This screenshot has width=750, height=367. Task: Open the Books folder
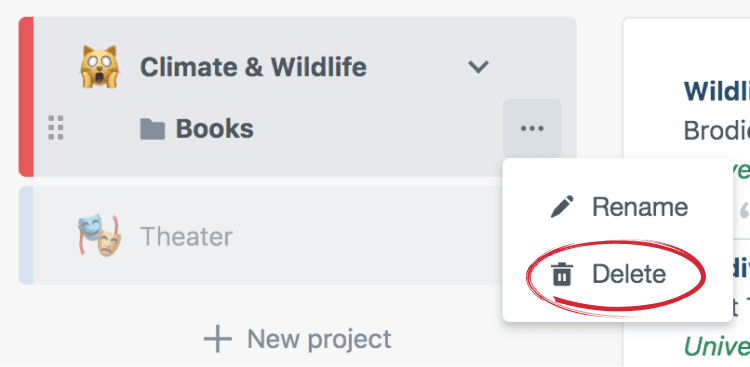(215, 129)
